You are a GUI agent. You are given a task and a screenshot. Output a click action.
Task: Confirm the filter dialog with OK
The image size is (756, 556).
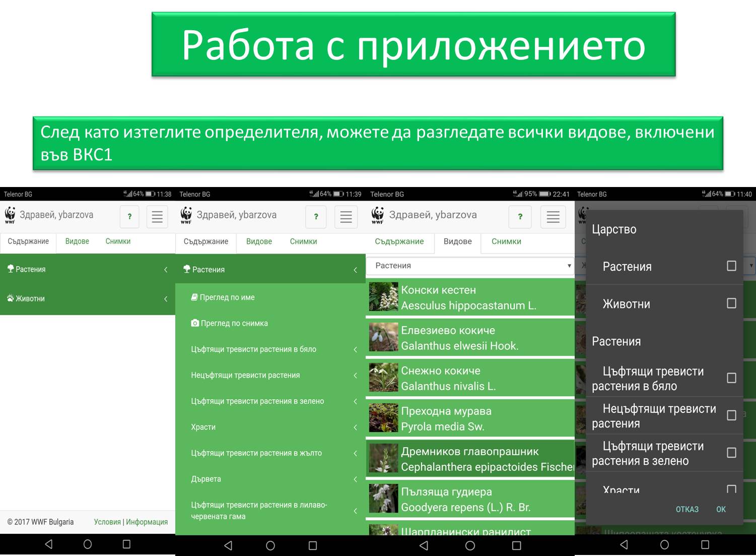click(721, 509)
